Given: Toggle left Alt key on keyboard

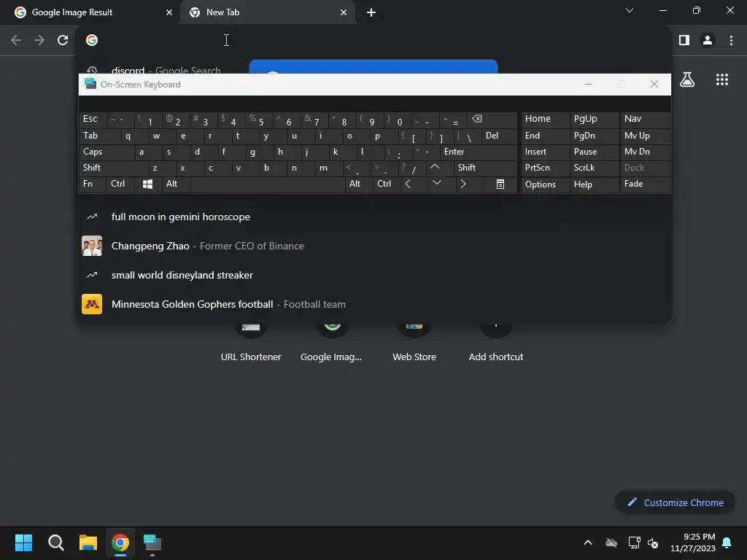Looking at the screenshot, I should 175,184.
